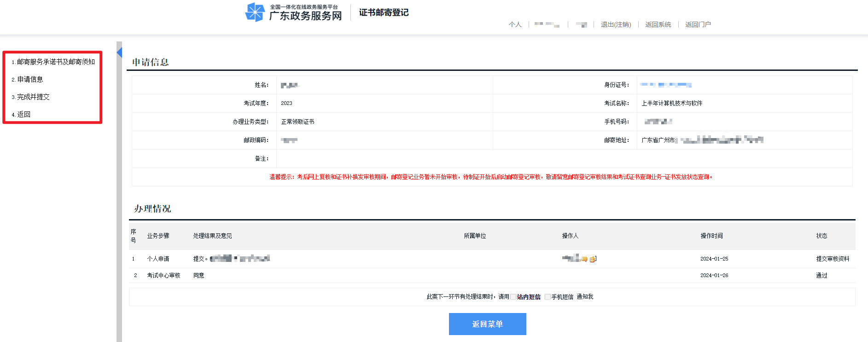Click the 邮寄地址 value starting 广东省广州市
The image size is (868, 342).
pos(702,140)
